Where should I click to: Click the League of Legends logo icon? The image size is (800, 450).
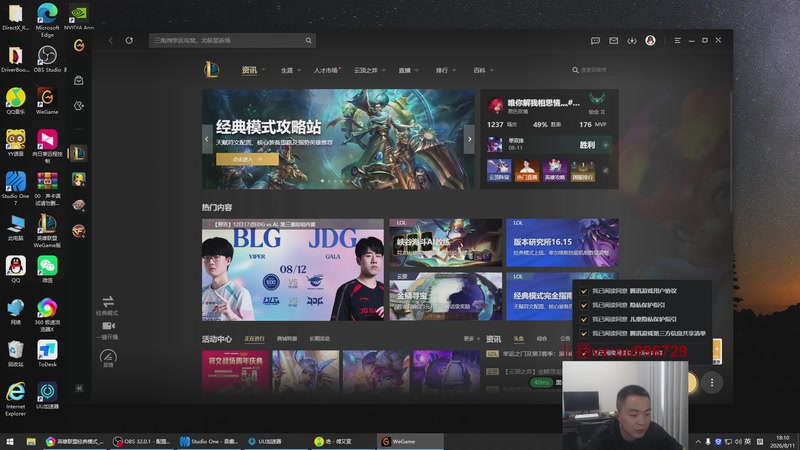pyautogui.click(x=212, y=69)
